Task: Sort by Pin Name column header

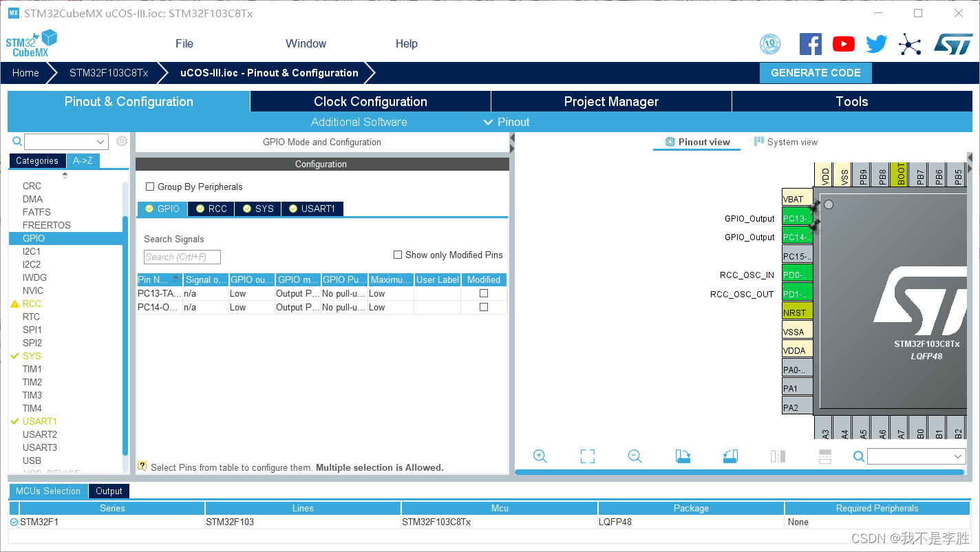Action: pyautogui.click(x=160, y=279)
